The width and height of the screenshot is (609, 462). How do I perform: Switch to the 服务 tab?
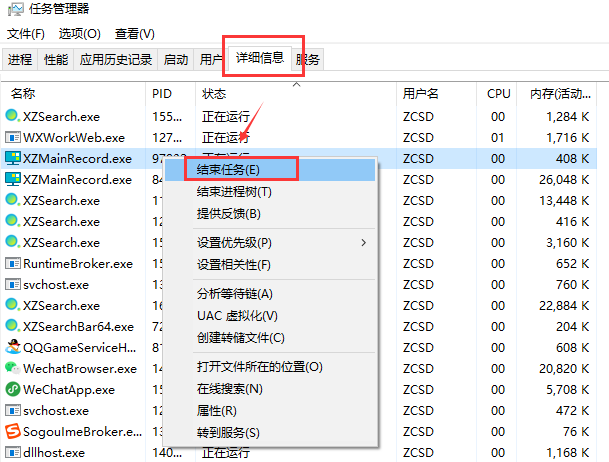point(308,59)
